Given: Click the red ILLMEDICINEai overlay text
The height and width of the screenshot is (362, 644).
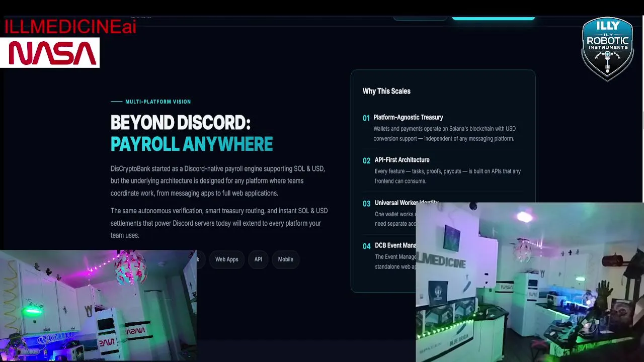Looking at the screenshot, I should [x=70, y=27].
